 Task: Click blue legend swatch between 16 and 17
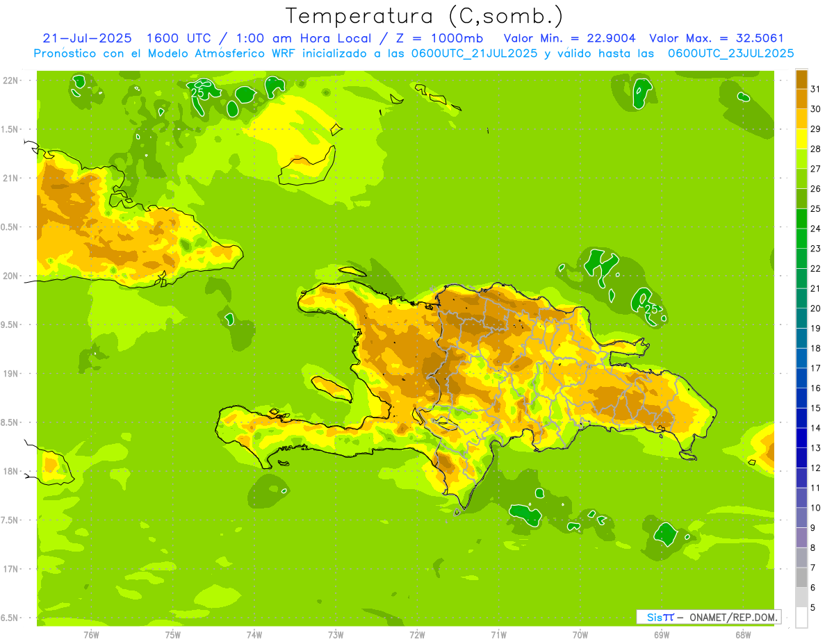click(801, 378)
